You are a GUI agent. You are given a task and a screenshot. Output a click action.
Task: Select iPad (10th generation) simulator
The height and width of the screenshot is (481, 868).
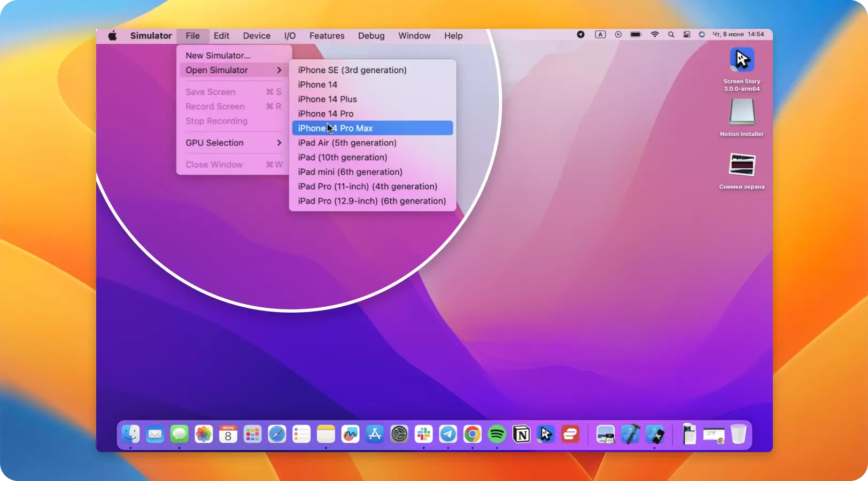(373, 157)
